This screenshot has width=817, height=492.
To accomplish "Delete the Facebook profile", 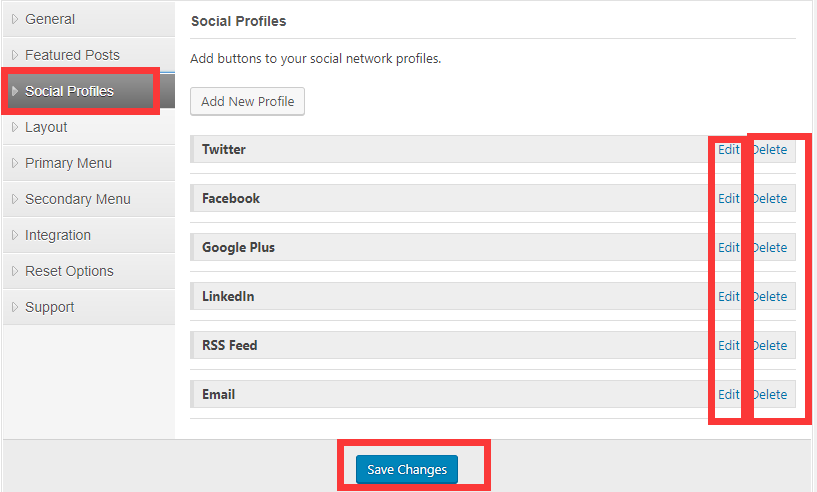I will [770, 199].
